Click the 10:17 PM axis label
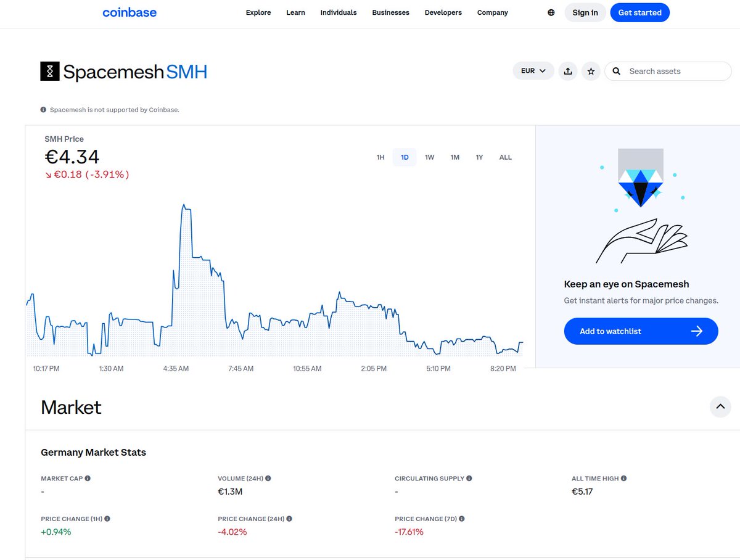The height and width of the screenshot is (560, 740). [x=46, y=369]
